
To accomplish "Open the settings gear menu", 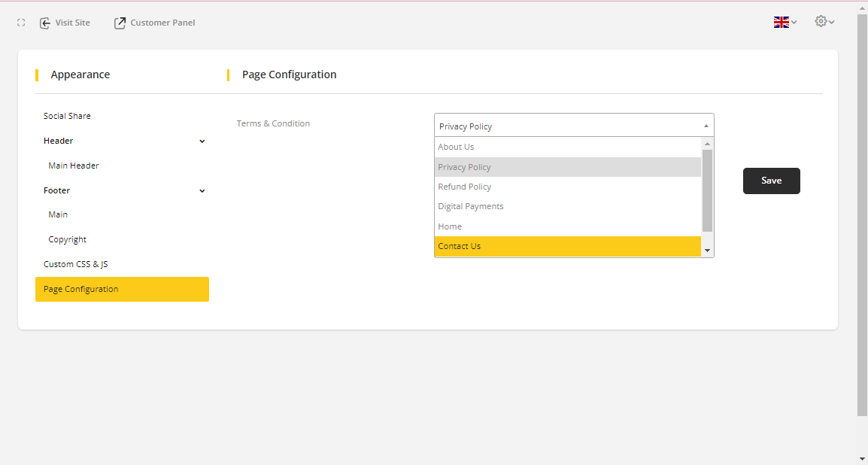I will 824,22.
